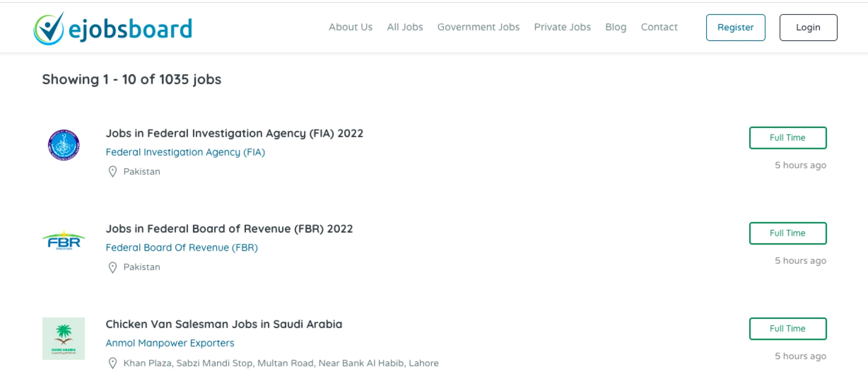This screenshot has width=868, height=391.
Task: Open the Contact page
Action: (x=659, y=27)
